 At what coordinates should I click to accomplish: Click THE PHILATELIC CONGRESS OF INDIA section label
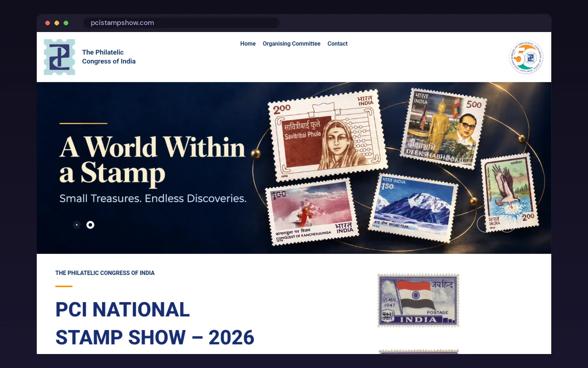[x=105, y=273]
